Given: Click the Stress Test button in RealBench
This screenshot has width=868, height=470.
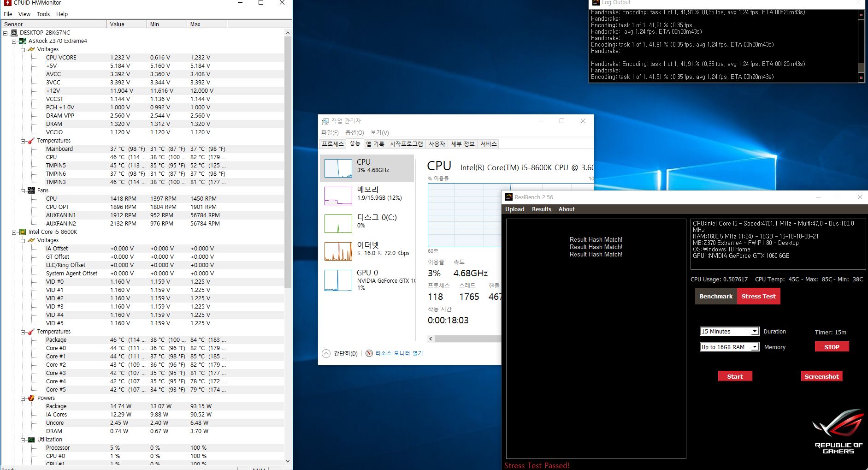Looking at the screenshot, I should [758, 296].
